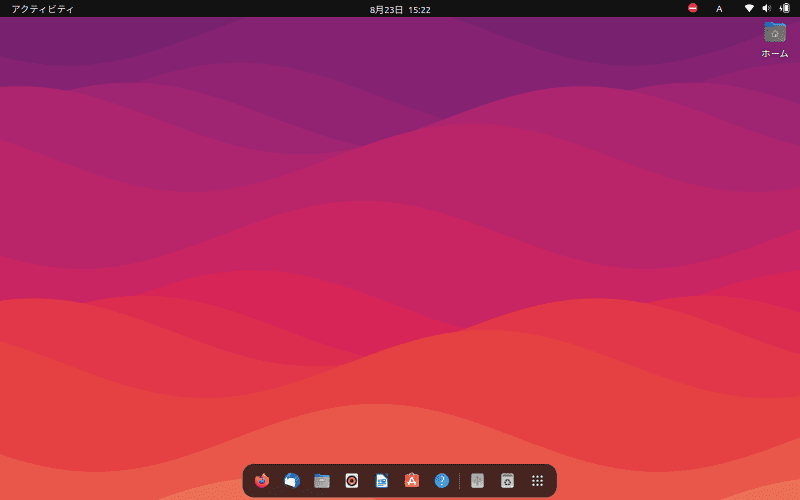
Task: Open the battery power status menu
Action: tap(785, 8)
